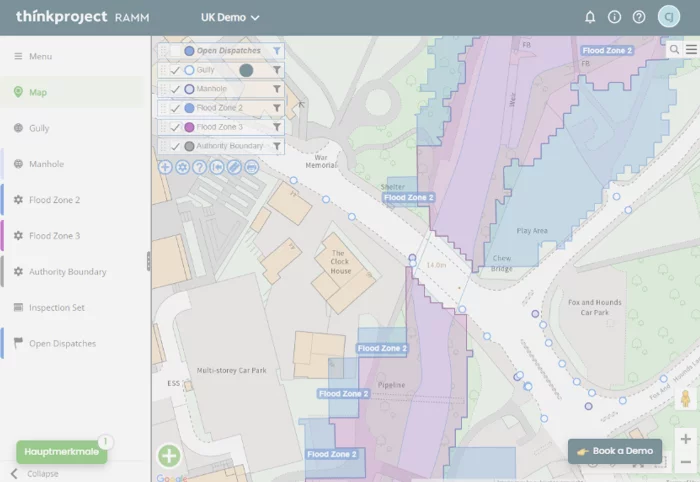Click the add layer plus icon

166,167
